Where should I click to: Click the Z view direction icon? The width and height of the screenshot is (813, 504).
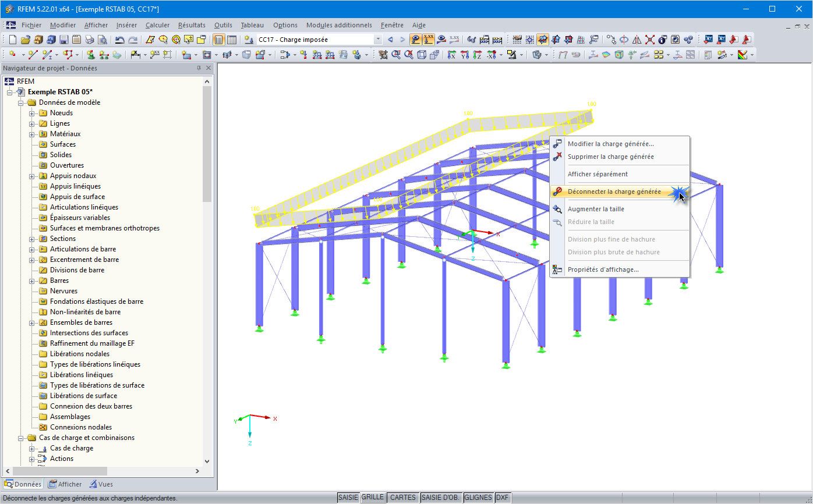(478, 55)
